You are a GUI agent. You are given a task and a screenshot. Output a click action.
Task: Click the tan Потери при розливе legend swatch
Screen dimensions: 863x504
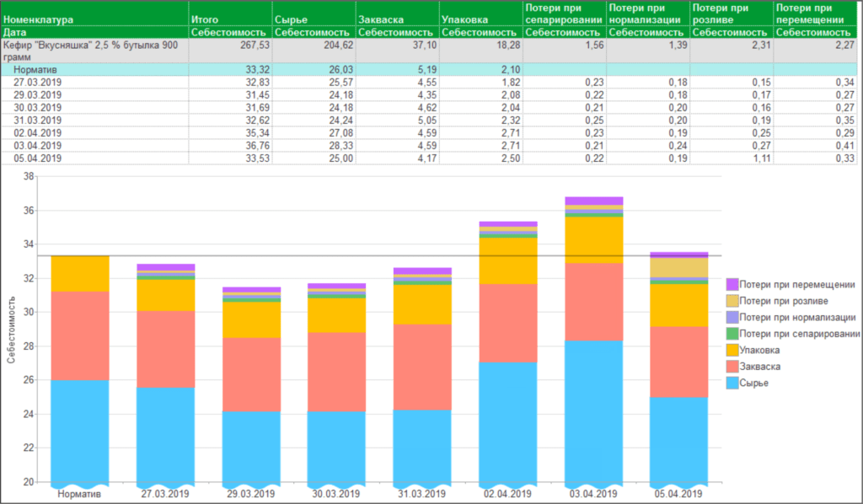point(732,301)
